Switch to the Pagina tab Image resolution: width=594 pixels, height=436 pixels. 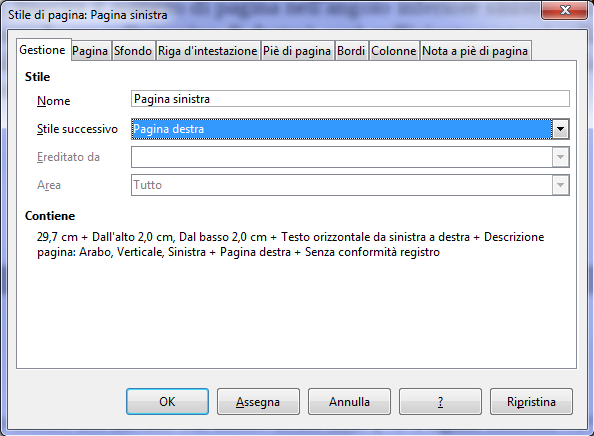pos(90,51)
